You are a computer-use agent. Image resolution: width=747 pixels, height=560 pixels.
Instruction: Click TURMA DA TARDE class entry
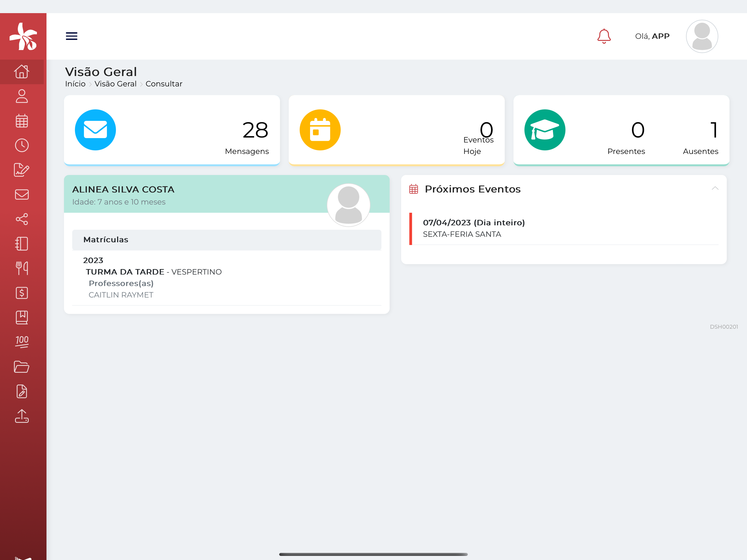[154, 272]
